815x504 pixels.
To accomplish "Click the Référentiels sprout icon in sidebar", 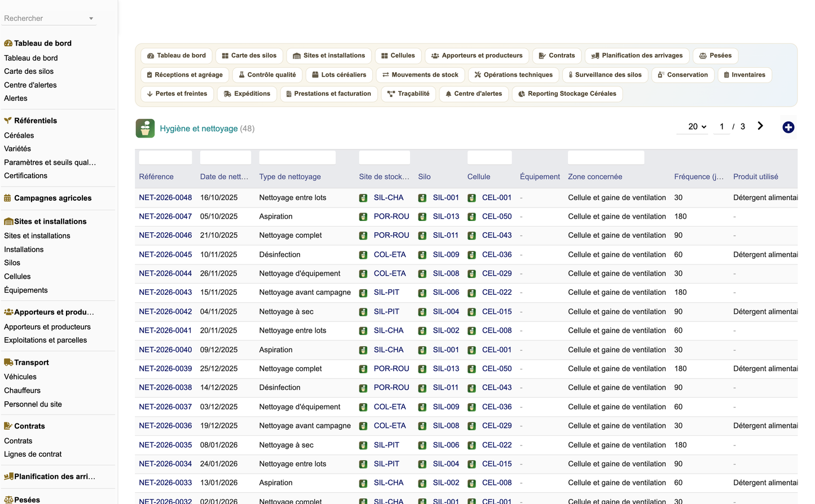I will [8, 121].
